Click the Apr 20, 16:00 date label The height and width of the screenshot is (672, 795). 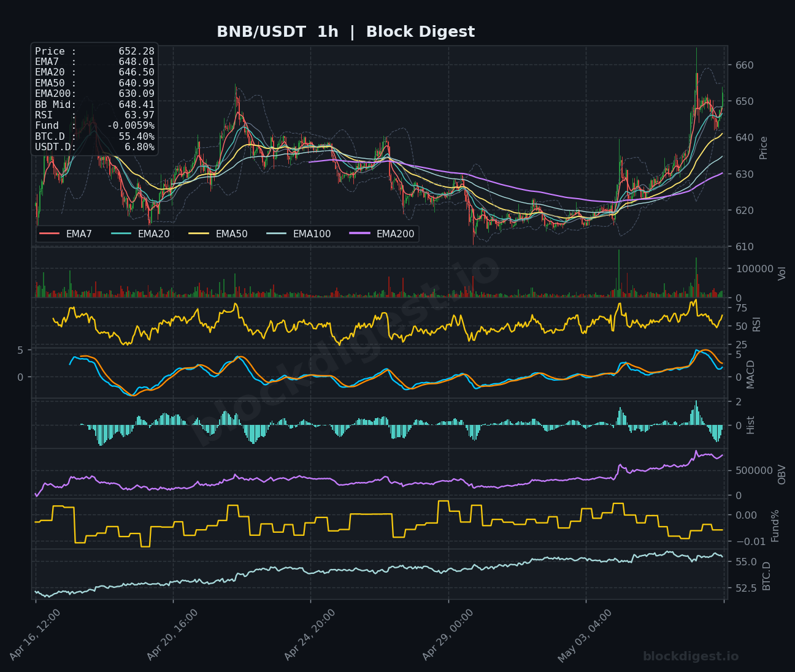point(172,635)
